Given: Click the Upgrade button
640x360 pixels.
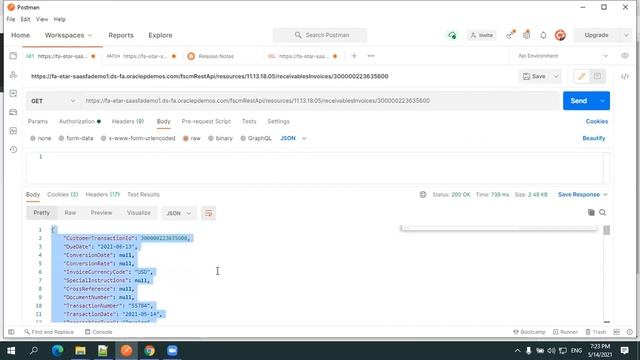Looking at the screenshot, I should [x=596, y=36].
